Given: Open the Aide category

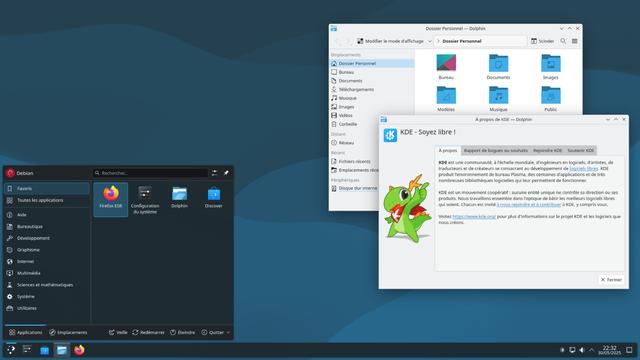Looking at the screenshot, I should (x=47, y=215).
